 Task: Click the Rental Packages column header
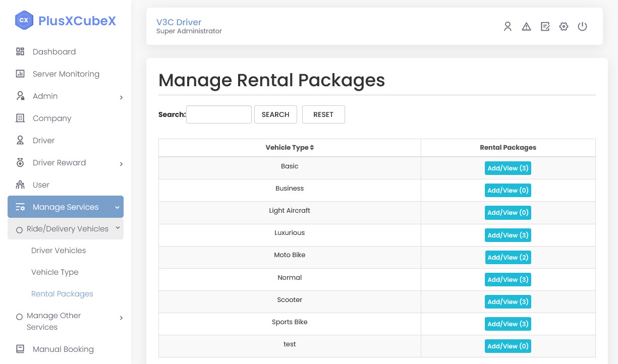point(508,148)
